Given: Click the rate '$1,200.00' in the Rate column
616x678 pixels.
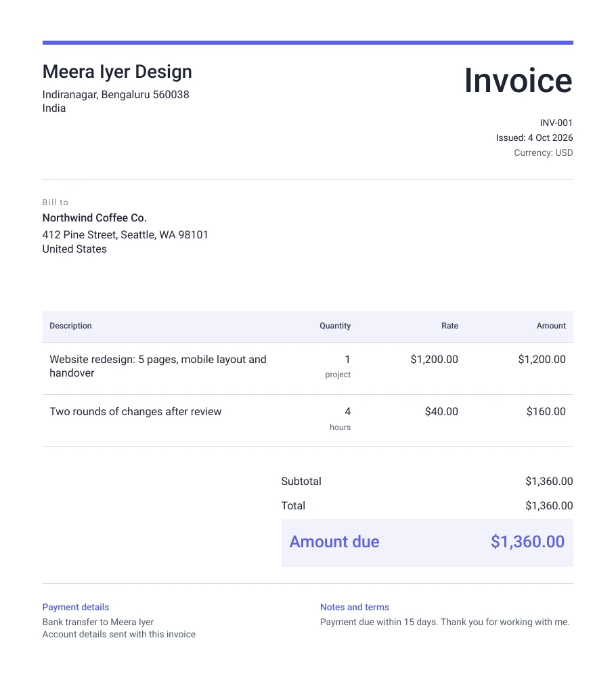Looking at the screenshot, I should (x=434, y=360).
